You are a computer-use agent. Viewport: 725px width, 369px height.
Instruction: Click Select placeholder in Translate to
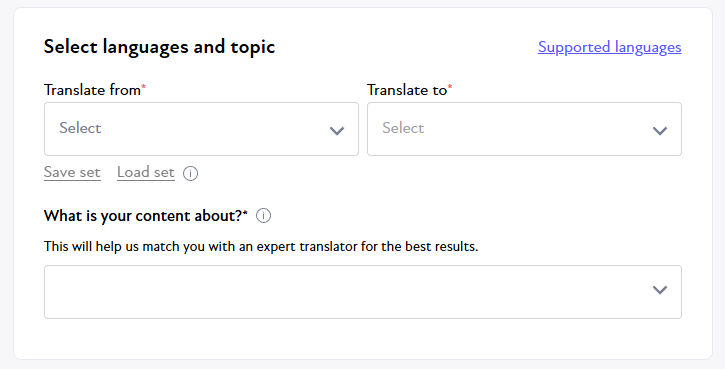(403, 128)
